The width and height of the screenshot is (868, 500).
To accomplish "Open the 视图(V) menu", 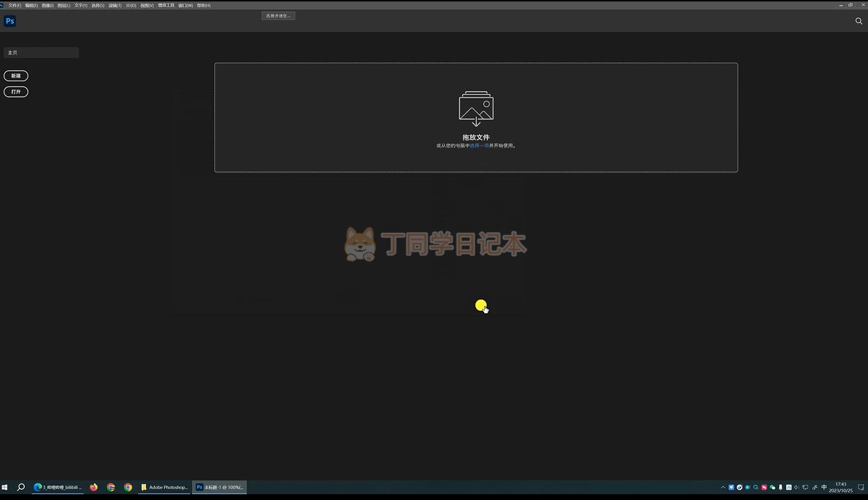I will click(147, 6).
